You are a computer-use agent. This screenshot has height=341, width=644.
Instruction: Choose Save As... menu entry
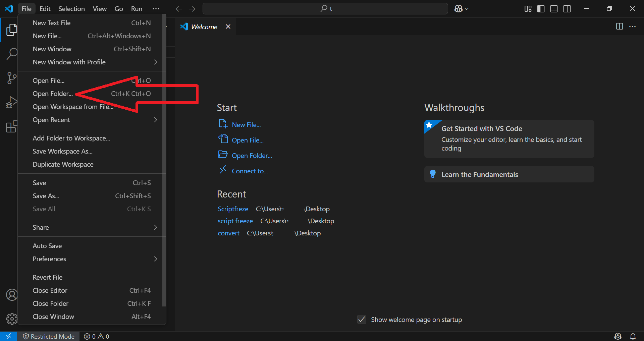pos(92,196)
